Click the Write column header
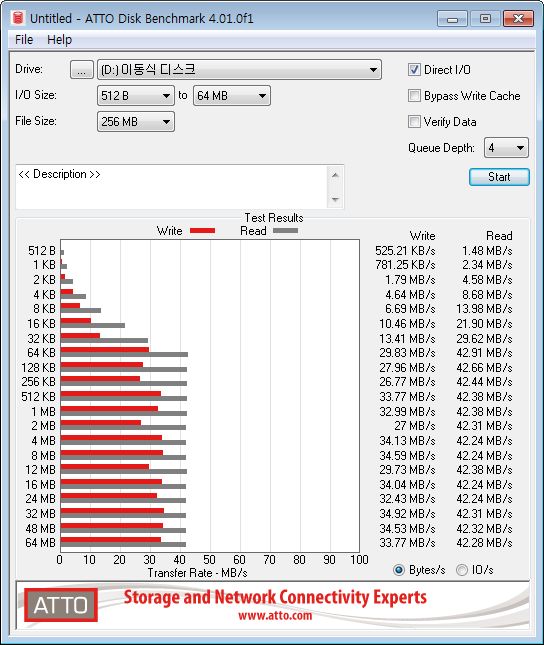544x645 pixels. click(x=422, y=236)
